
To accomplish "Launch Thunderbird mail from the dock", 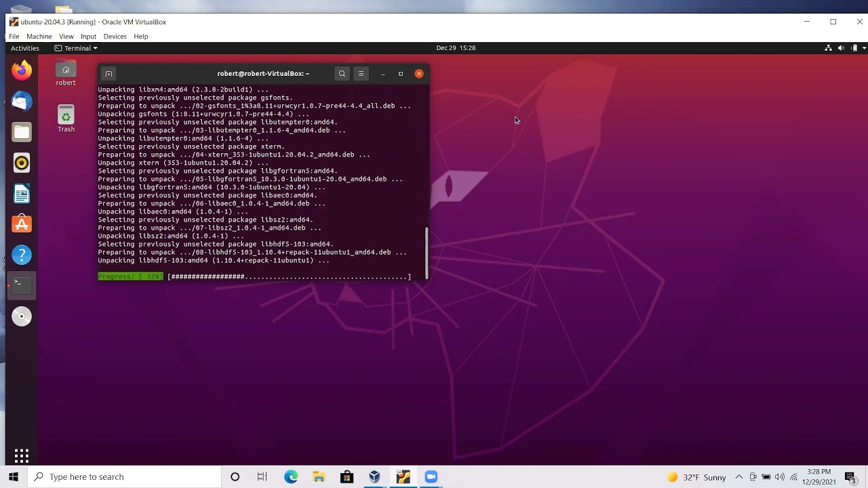I will 22,101.
